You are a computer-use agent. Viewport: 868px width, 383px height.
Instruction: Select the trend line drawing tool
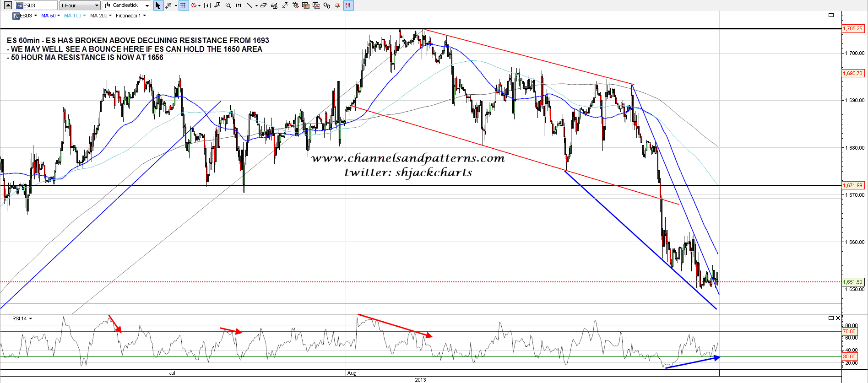click(250, 5)
